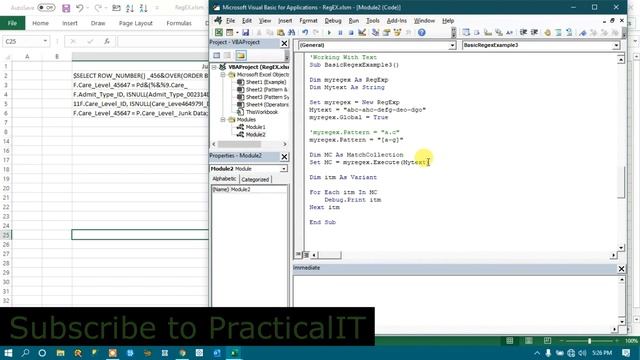Click the Undo arrow in Excel quick access toolbar
The height and width of the screenshot is (360, 640).
(80, 8)
